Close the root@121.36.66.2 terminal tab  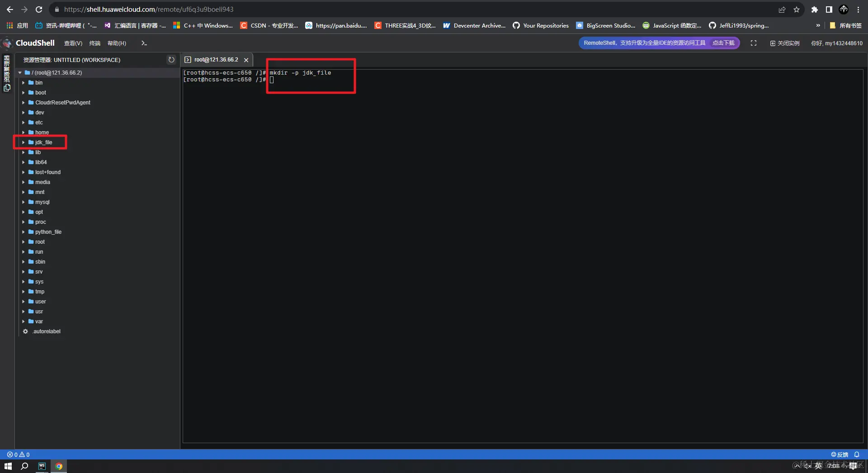click(x=246, y=60)
